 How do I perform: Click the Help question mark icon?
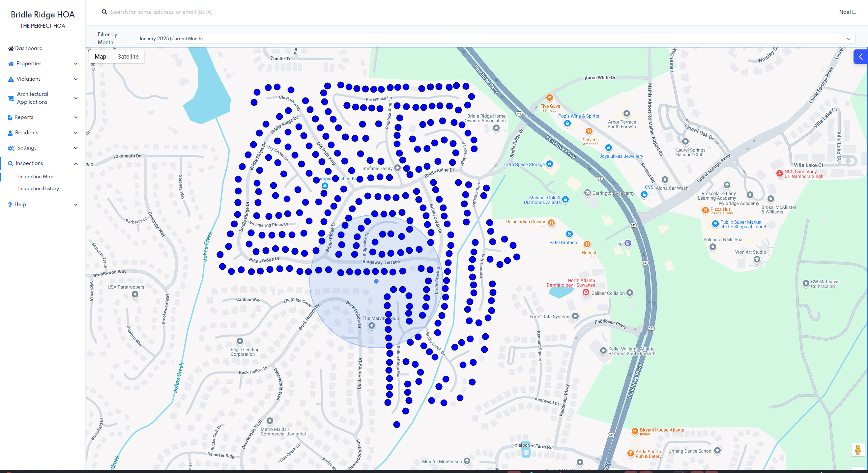10,205
